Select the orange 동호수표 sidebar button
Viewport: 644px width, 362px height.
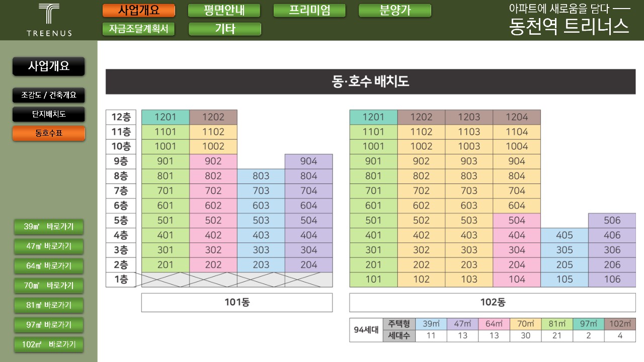click(x=49, y=133)
